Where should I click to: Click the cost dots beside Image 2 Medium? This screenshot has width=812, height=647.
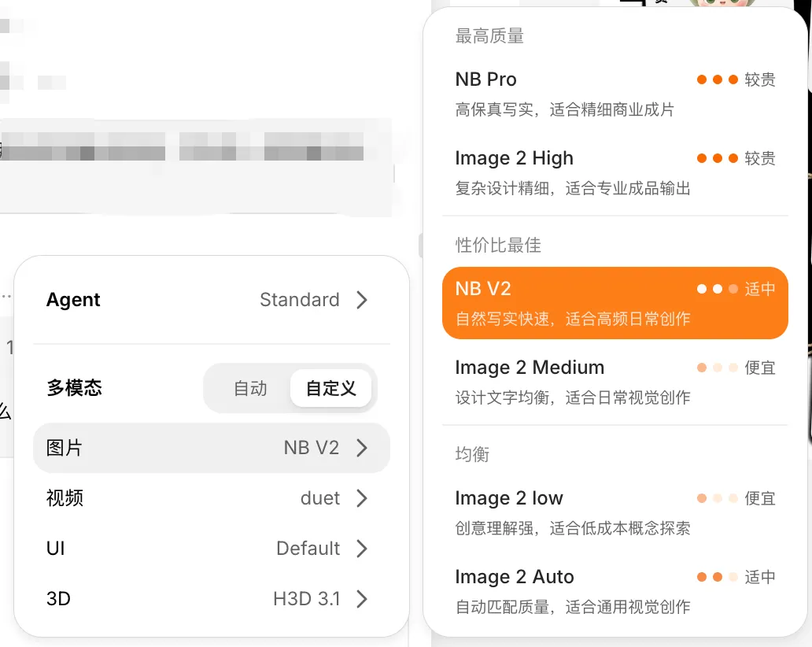coord(718,368)
